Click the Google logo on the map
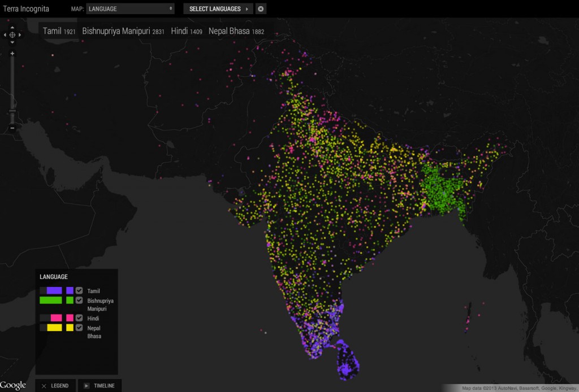 (x=13, y=385)
